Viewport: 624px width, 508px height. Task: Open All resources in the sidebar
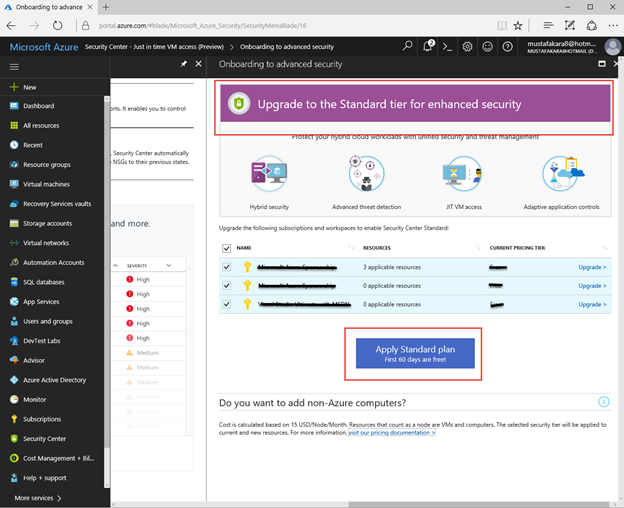41,125
